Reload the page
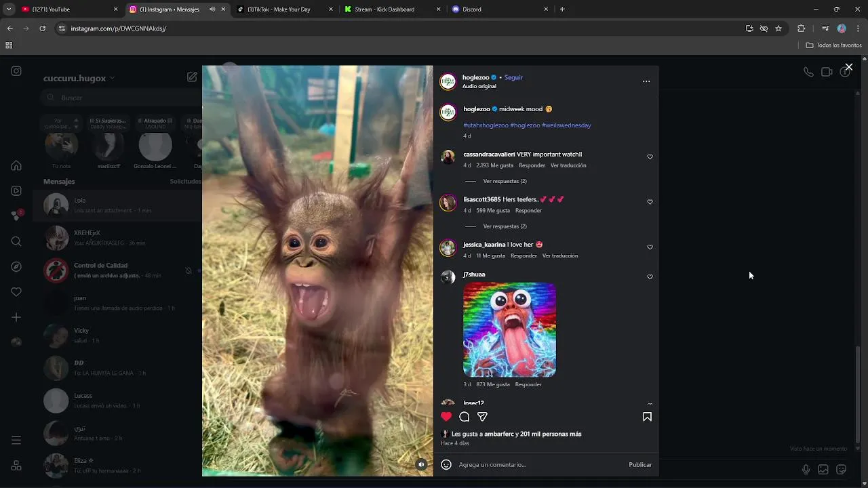868x488 pixels. click(42, 28)
